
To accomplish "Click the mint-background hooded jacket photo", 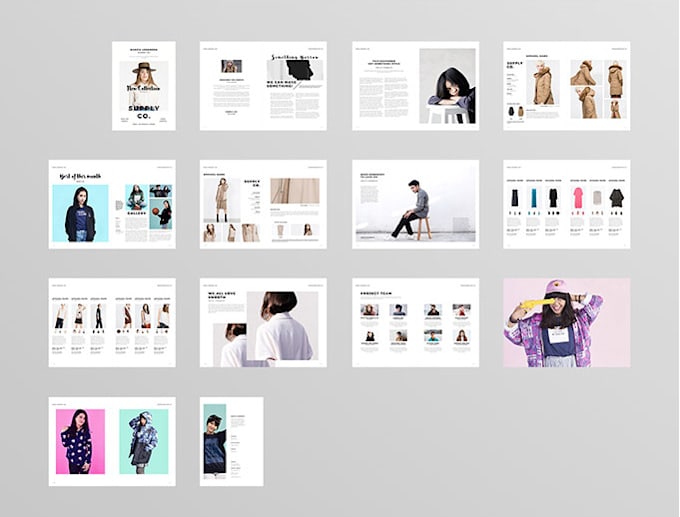I will point(144,442).
